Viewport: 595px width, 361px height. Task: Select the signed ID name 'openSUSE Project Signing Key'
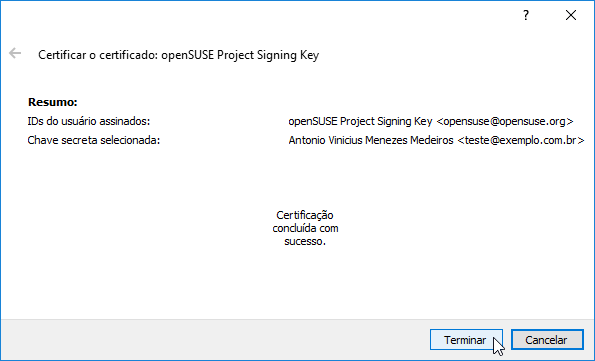tap(360, 121)
